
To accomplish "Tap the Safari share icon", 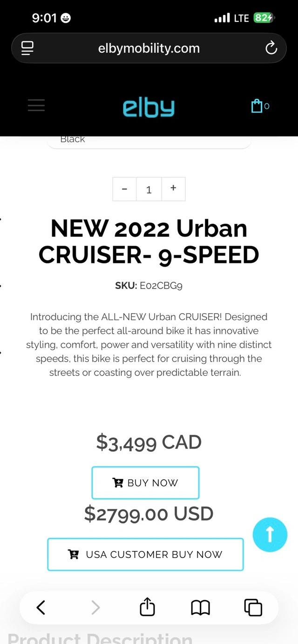I will pos(147,607).
